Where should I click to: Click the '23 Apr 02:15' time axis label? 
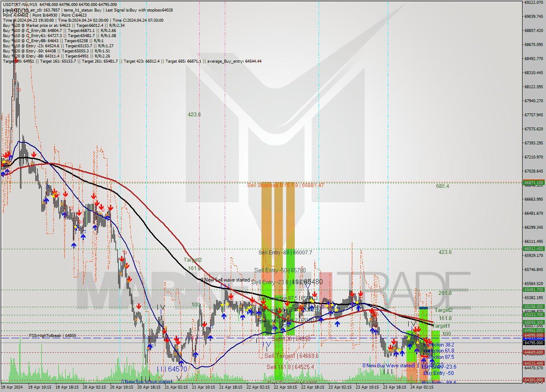[340, 388]
